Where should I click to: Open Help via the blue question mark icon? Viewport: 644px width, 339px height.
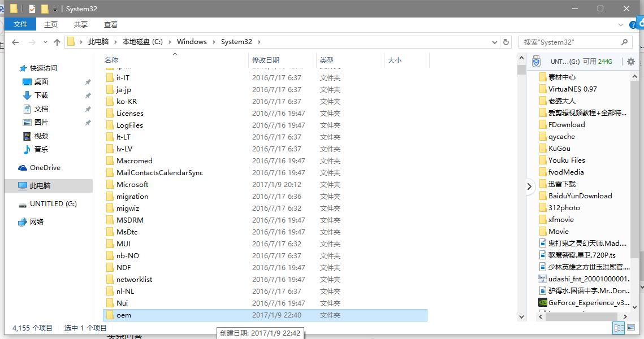pyautogui.click(x=633, y=24)
